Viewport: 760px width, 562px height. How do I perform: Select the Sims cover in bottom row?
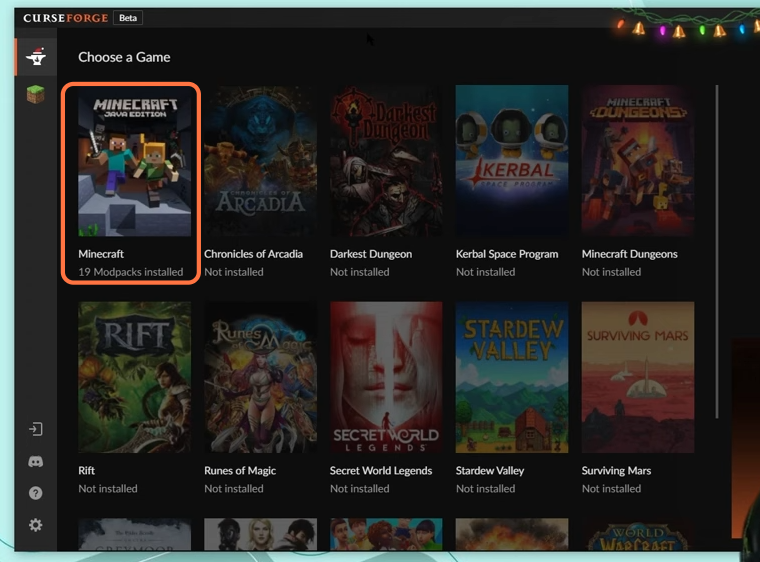pos(386,534)
